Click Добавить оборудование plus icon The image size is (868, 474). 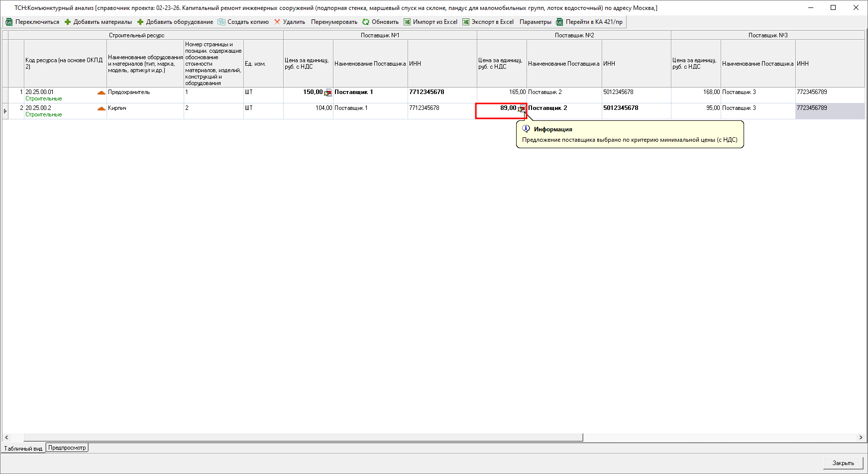[140, 22]
